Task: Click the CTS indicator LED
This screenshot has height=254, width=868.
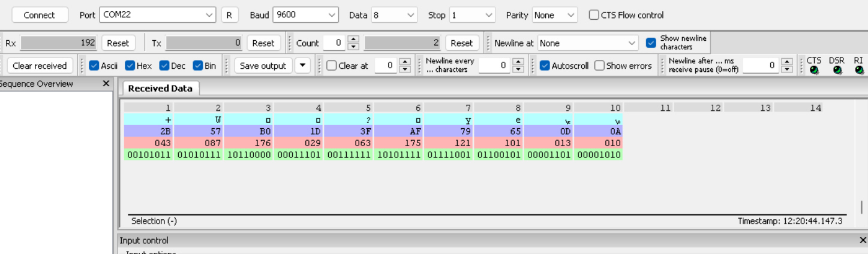Action: tap(814, 70)
